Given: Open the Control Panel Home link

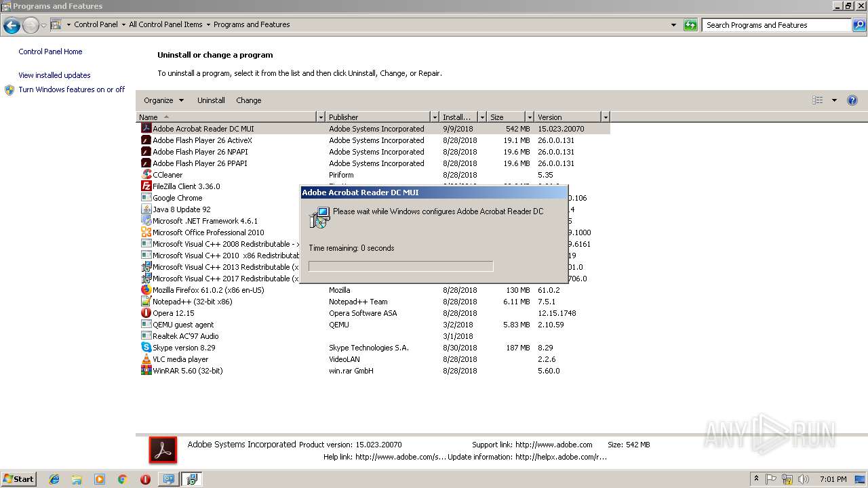Looking at the screenshot, I should 50,52.
